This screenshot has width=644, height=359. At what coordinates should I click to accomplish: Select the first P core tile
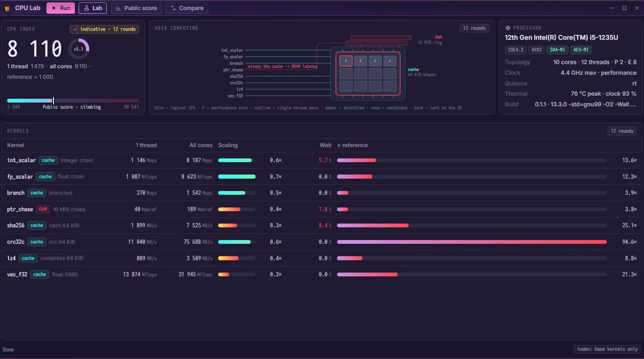pos(346,61)
